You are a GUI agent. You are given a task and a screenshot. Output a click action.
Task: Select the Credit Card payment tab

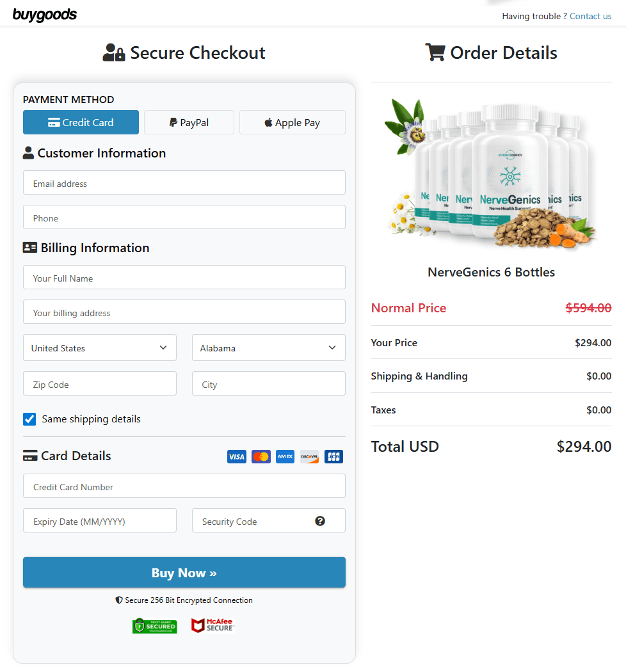click(81, 122)
